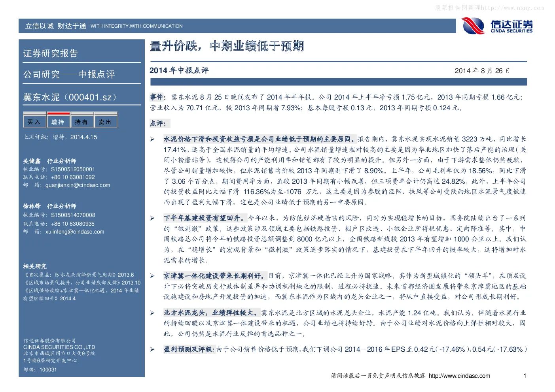Select the 增持 rating box
Viewport: 555px width, 392px height.
coord(58,122)
